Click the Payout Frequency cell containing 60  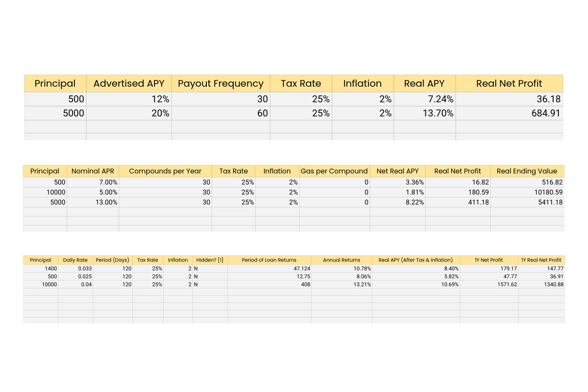click(220, 113)
